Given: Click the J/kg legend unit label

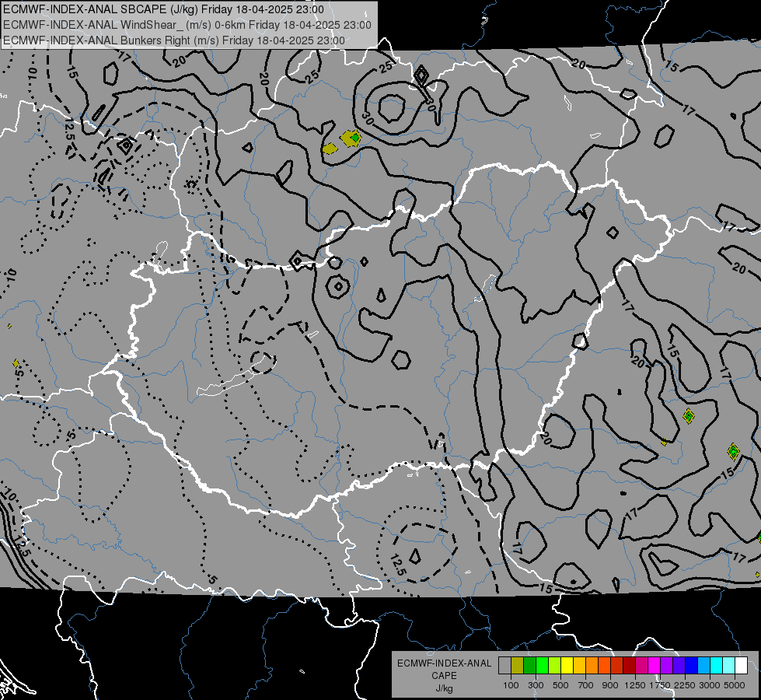Looking at the screenshot, I should (445, 688).
